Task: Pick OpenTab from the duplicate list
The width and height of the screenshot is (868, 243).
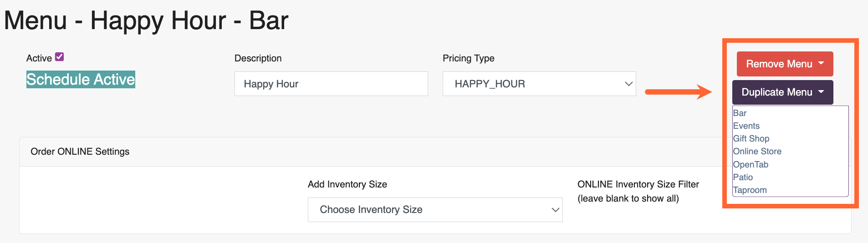Action: point(751,164)
